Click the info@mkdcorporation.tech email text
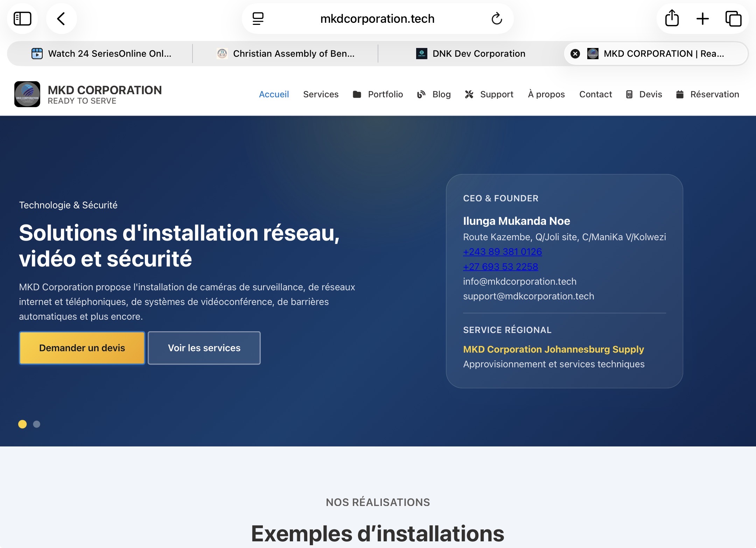 point(520,282)
